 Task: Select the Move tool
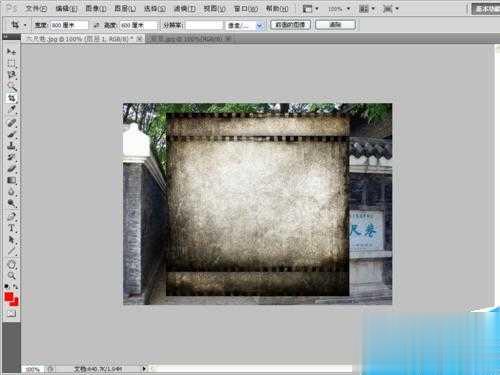pyautogui.click(x=11, y=52)
